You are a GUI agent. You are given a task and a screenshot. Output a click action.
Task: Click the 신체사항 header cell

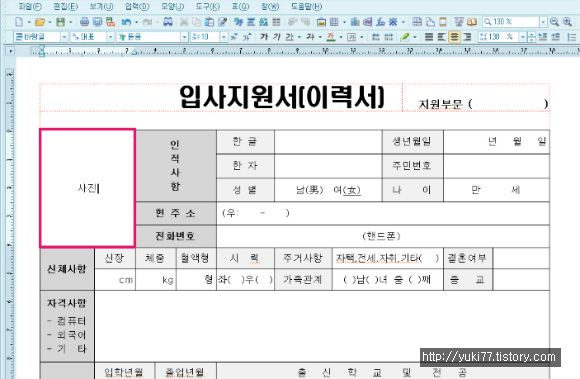pos(67,269)
